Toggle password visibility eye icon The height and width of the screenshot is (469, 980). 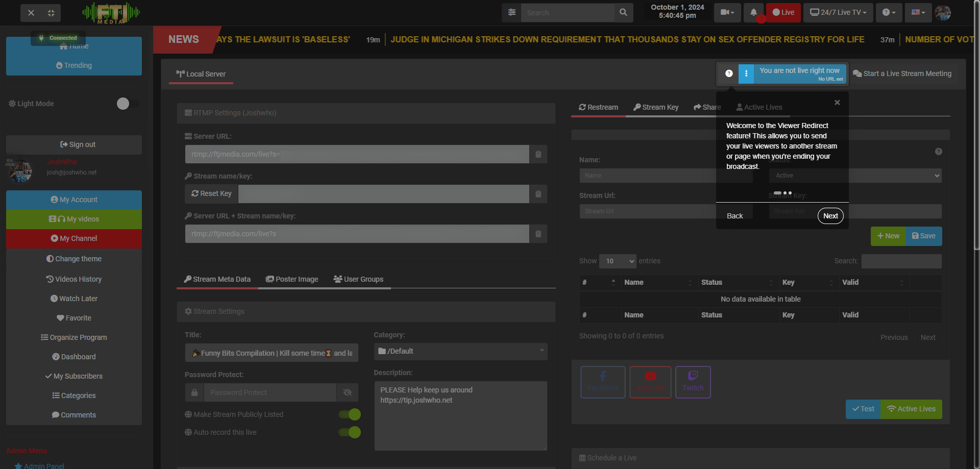click(348, 392)
